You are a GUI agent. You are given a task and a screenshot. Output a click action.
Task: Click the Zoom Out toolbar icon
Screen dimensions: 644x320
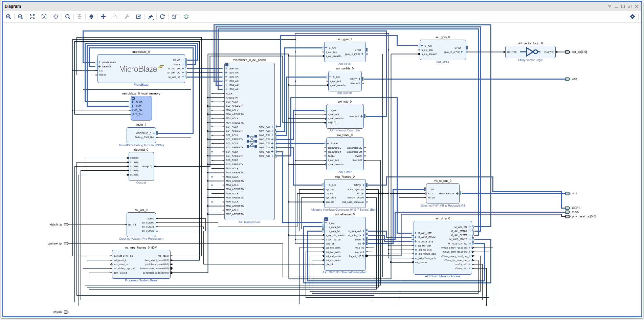[x=20, y=17]
